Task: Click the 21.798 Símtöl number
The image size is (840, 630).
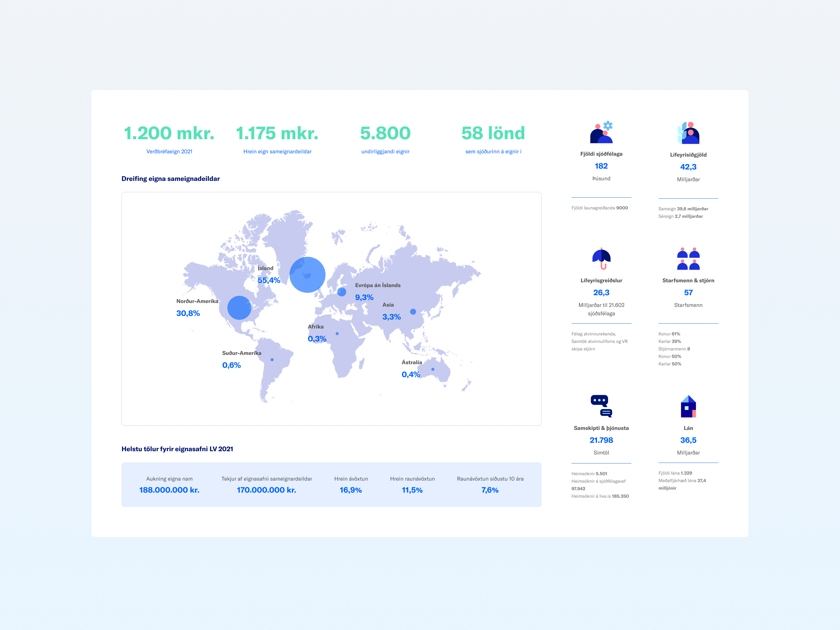Action: pos(601,440)
